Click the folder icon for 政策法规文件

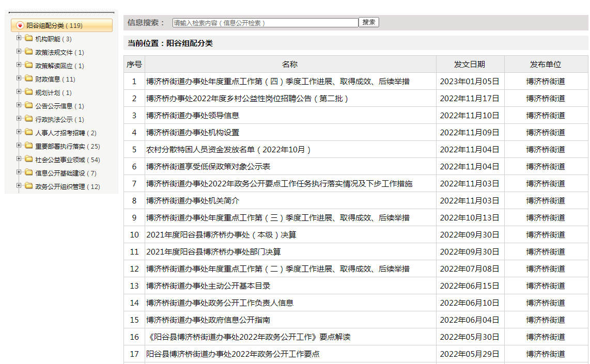pyautogui.click(x=28, y=52)
